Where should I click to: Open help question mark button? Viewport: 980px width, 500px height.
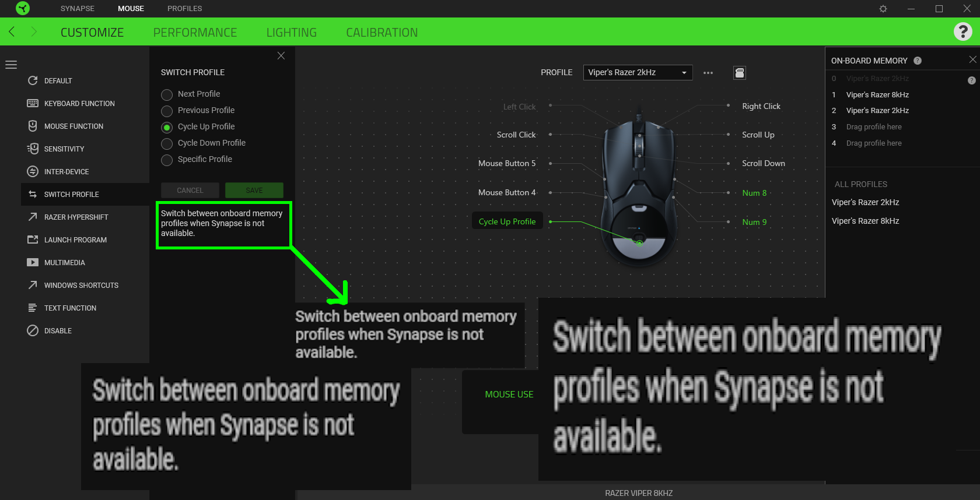pyautogui.click(x=963, y=31)
